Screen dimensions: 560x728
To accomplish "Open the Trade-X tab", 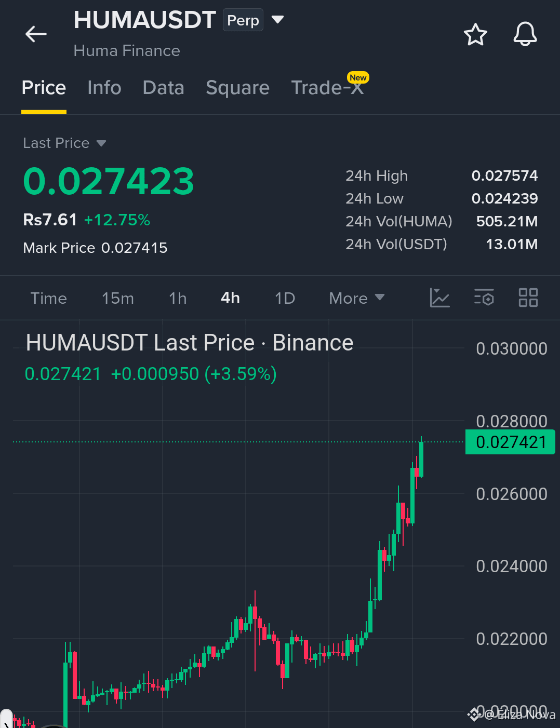I will (x=327, y=88).
